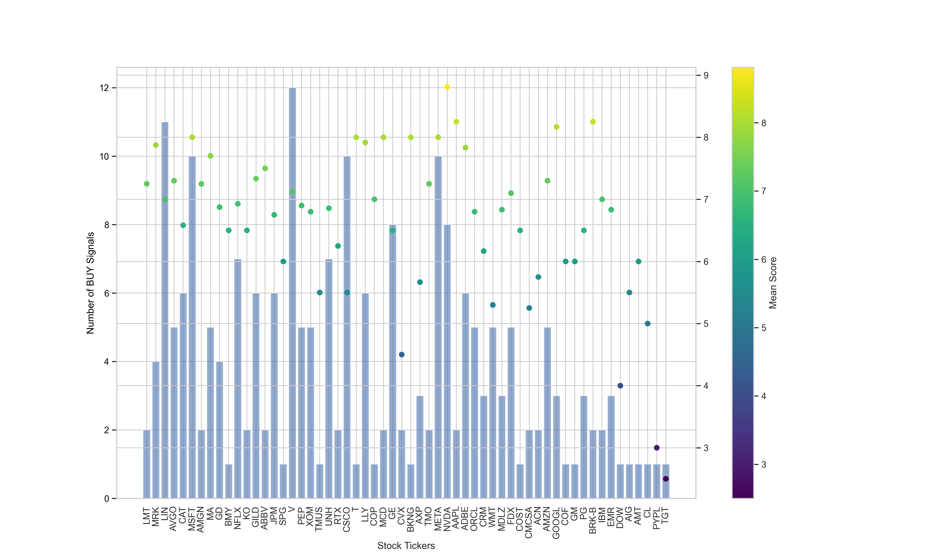Click the left axis tick label 10
Viewport: 934px width, 560px height.
(x=104, y=156)
